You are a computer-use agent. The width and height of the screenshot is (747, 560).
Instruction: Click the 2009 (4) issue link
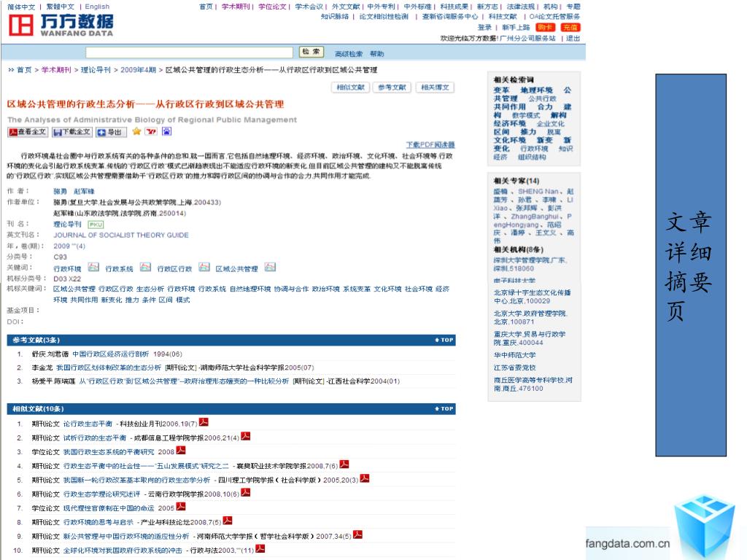(x=69, y=246)
